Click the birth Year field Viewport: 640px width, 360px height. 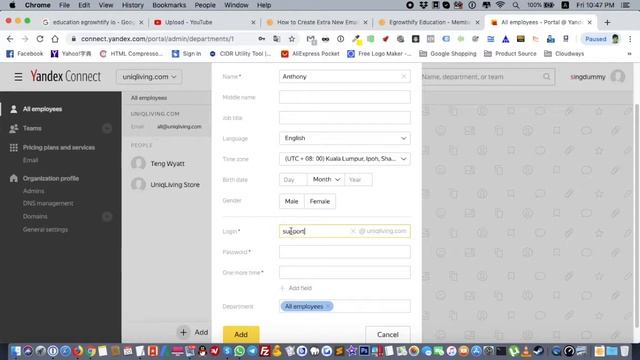coord(358,180)
